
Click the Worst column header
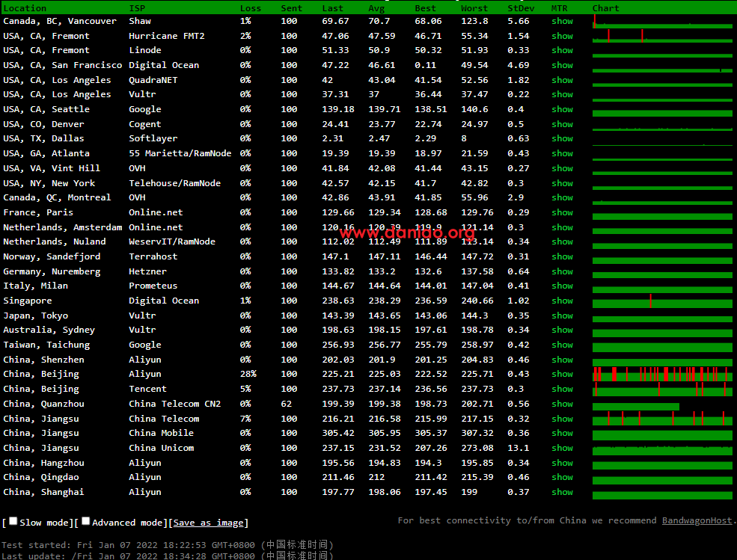[474, 8]
